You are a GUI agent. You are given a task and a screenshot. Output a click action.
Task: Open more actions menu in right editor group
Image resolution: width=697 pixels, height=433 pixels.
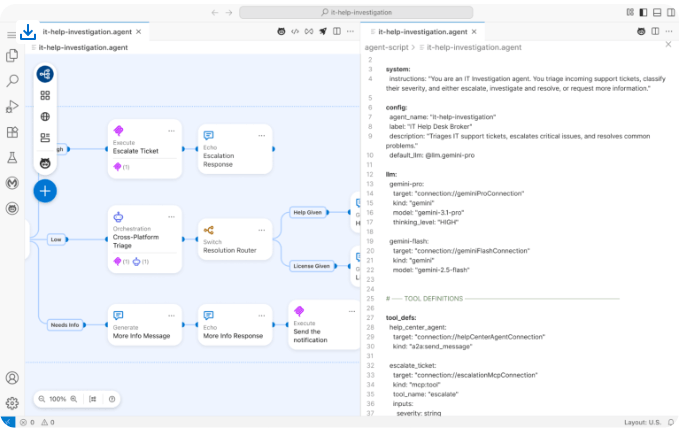coord(669,32)
